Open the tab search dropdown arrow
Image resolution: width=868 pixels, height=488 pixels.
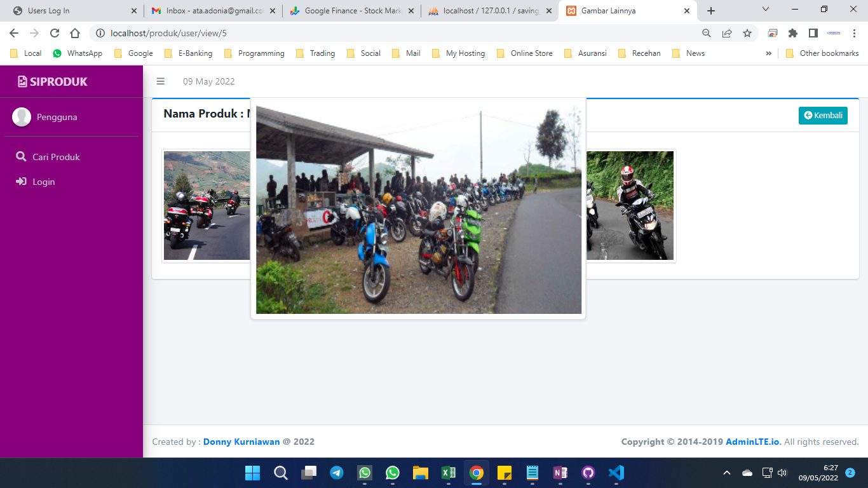pos(766,10)
